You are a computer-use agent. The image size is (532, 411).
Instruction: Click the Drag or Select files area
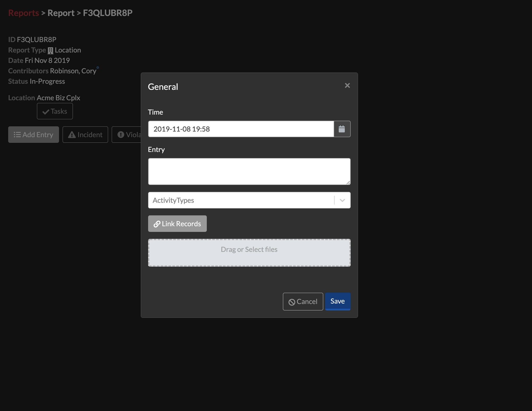click(249, 252)
